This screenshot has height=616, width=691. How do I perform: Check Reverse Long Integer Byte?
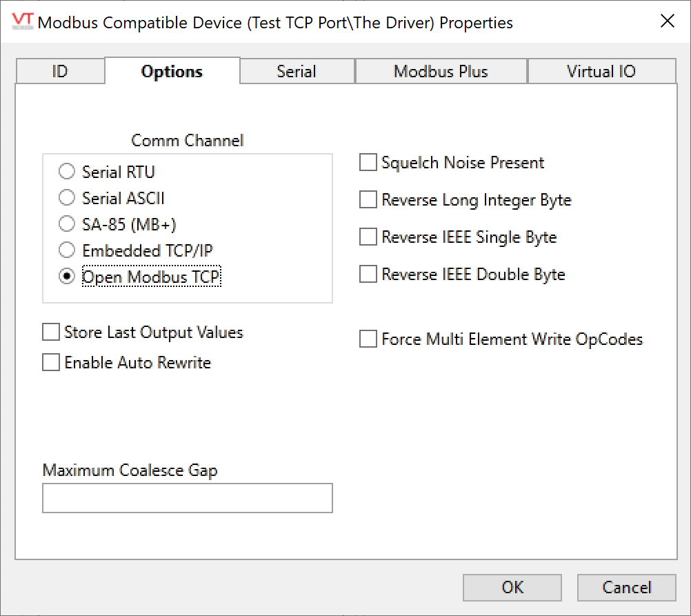point(368,200)
